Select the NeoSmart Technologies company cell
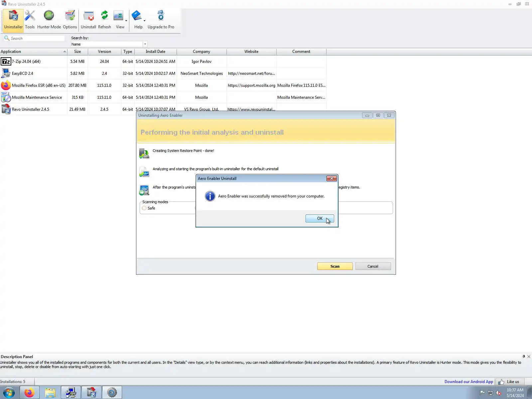 point(201,73)
